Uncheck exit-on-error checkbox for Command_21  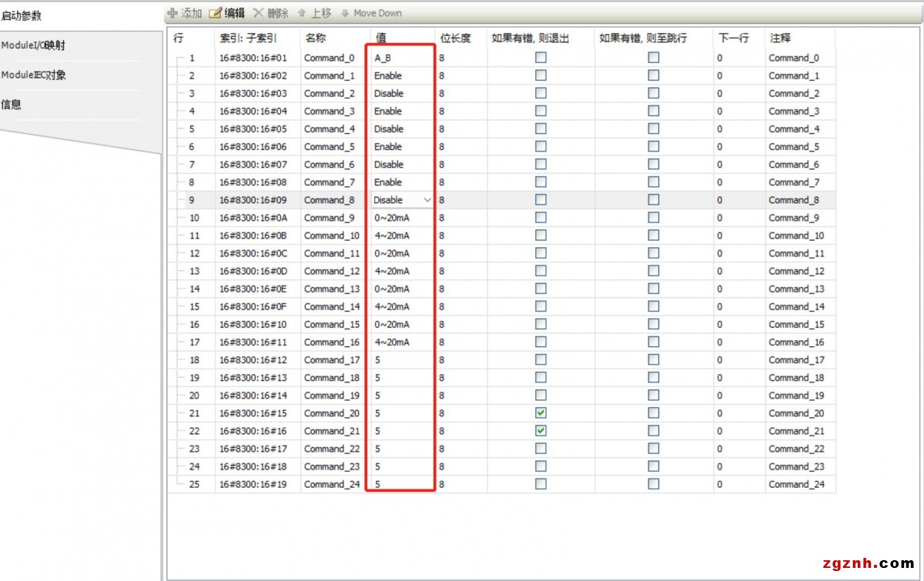coord(541,431)
